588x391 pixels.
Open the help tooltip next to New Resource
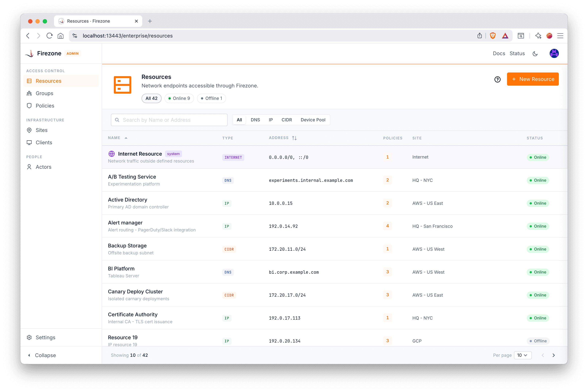pos(497,79)
